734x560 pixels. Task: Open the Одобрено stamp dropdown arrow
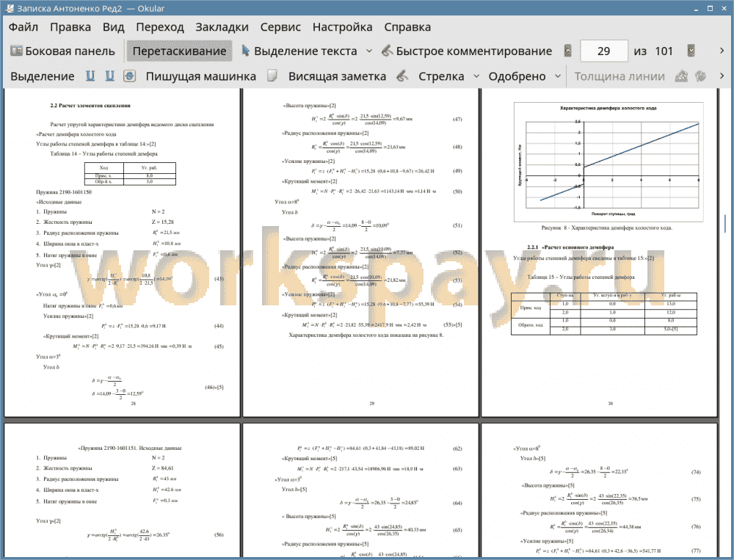(x=558, y=76)
